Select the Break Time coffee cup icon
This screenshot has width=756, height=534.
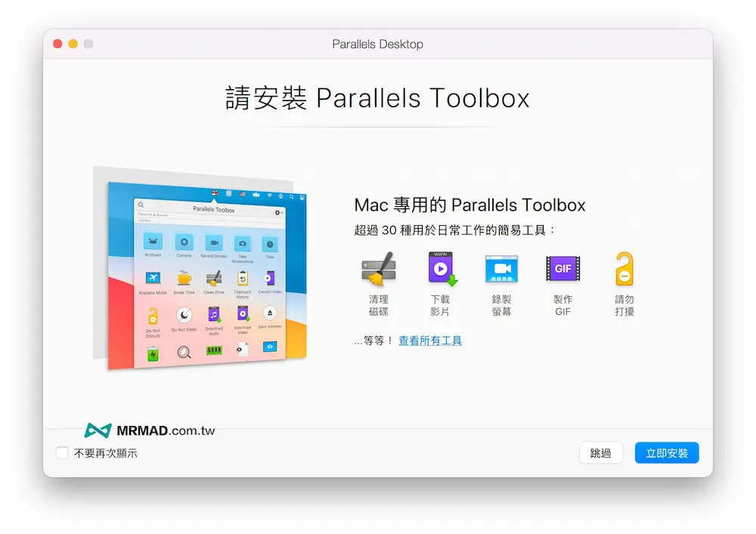(184, 278)
